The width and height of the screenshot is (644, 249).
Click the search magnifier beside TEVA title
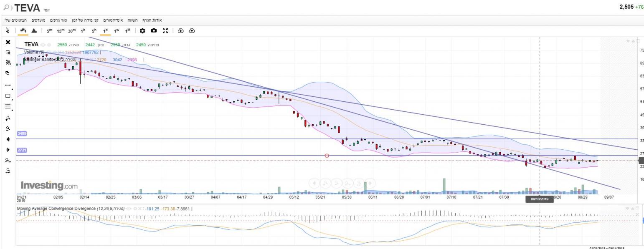[6, 7]
